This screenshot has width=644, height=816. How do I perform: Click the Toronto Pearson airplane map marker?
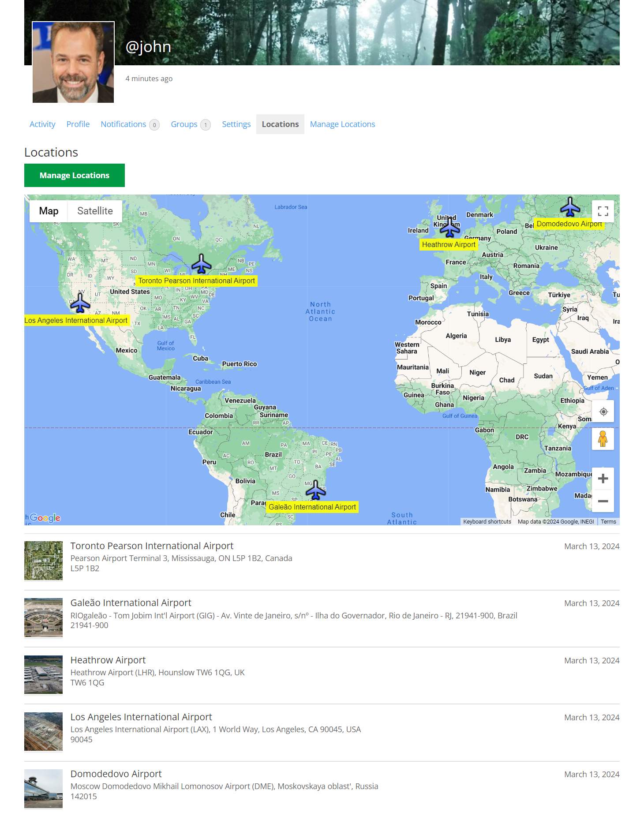202,264
